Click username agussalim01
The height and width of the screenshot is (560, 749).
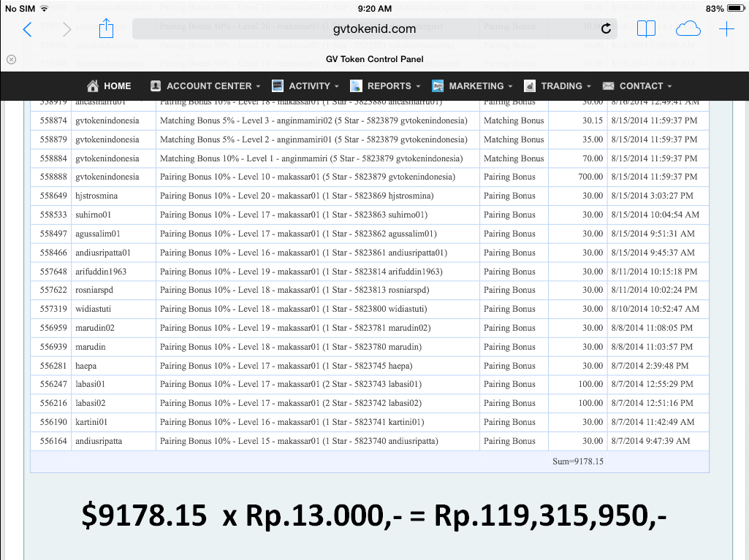tap(98, 234)
